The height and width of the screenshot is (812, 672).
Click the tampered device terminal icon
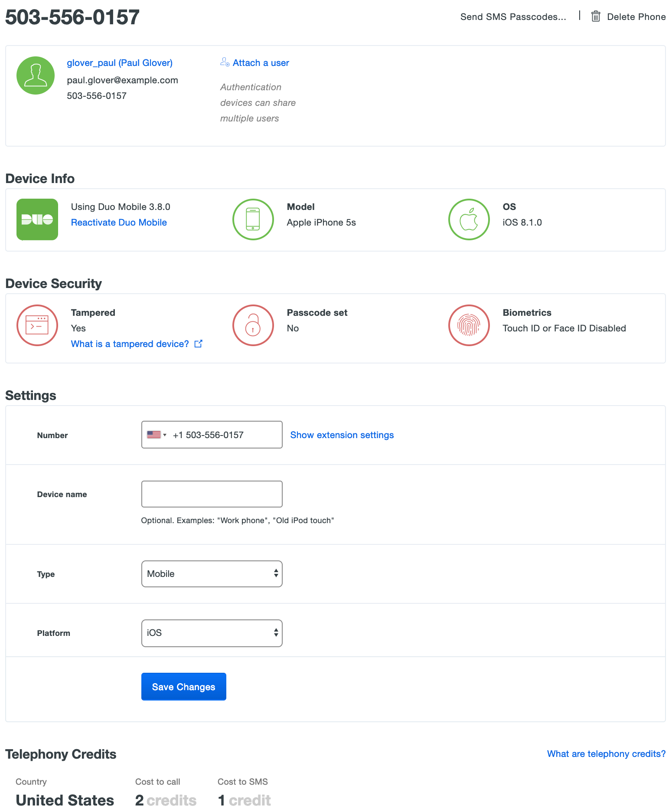[37, 325]
